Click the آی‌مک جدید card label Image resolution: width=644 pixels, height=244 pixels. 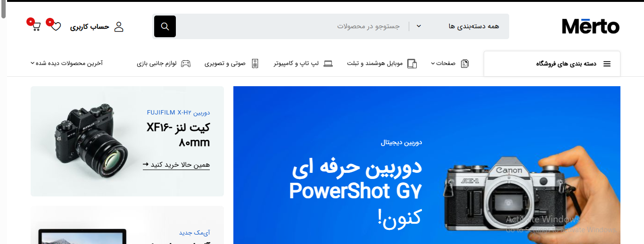tap(194, 233)
